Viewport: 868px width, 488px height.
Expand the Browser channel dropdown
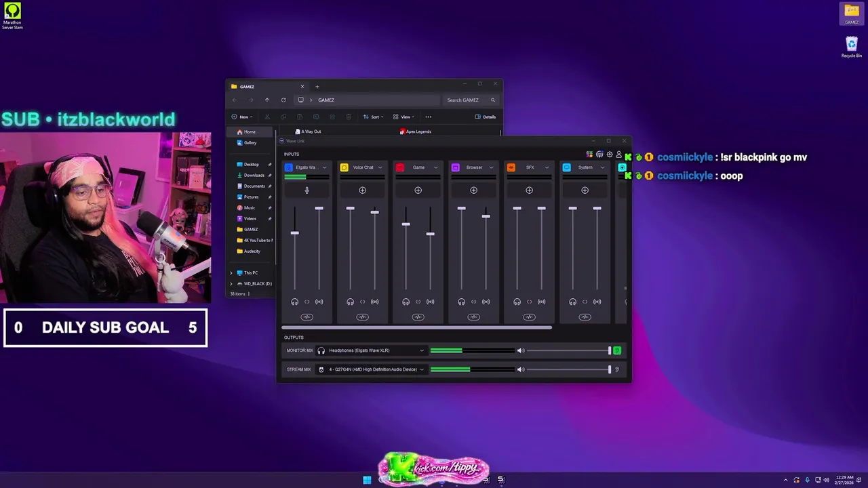pos(491,167)
